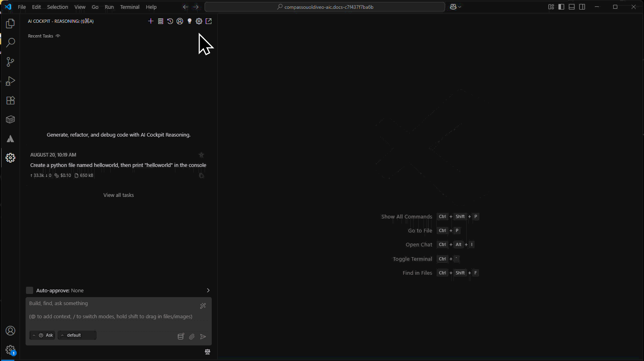Viewport: 644px width, 361px height.
Task: Open Extensions view in activity bar
Action: [x=10, y=100]
